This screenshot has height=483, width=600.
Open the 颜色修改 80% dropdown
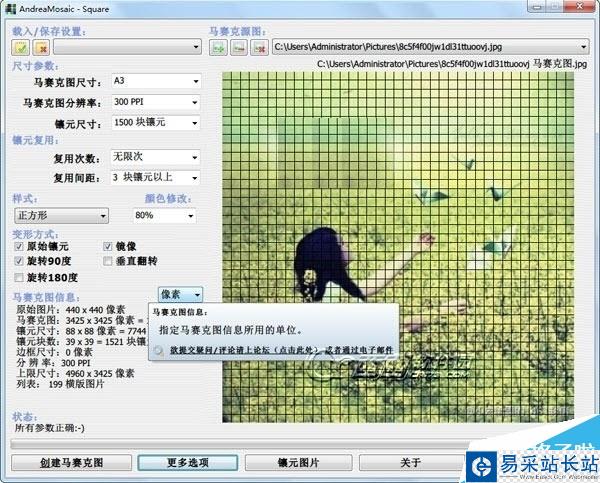[165, 216]
